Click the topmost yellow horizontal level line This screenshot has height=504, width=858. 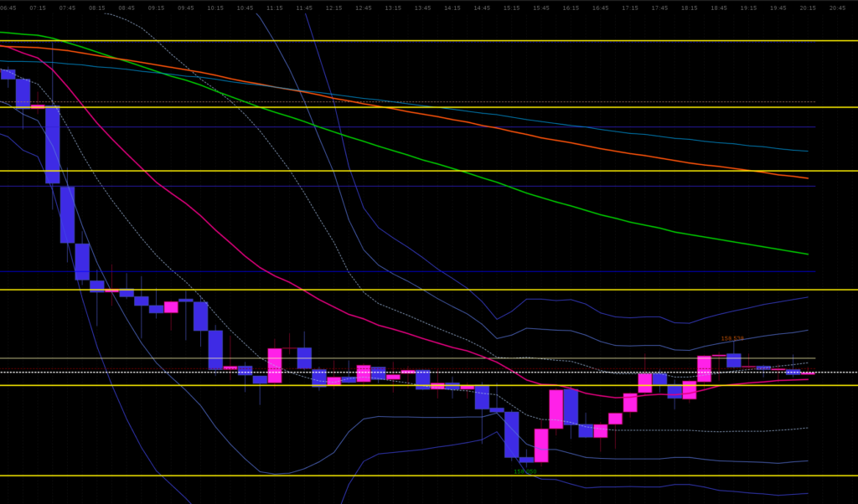(x=419, y=40)
